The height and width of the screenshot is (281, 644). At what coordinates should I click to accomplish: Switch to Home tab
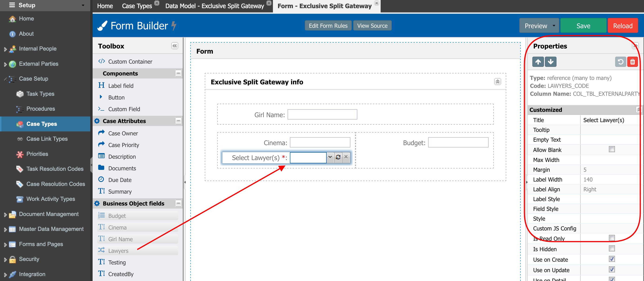[105, 6]
